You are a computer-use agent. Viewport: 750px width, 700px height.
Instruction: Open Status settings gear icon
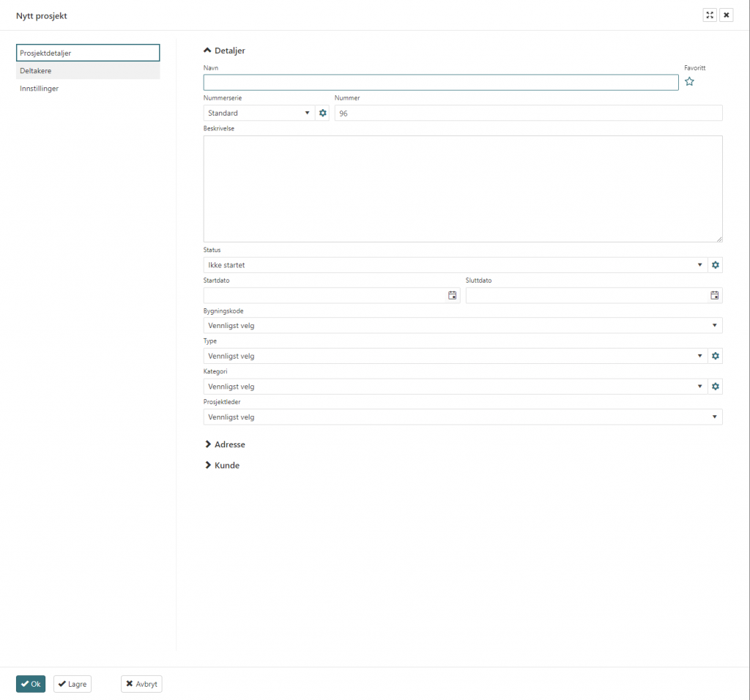716,265
